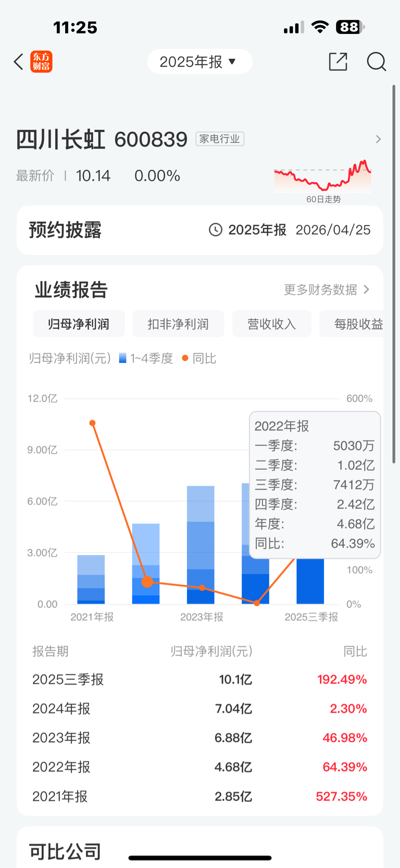Tap the 2025三季报 bar in chart

click(x=310, y=581)
